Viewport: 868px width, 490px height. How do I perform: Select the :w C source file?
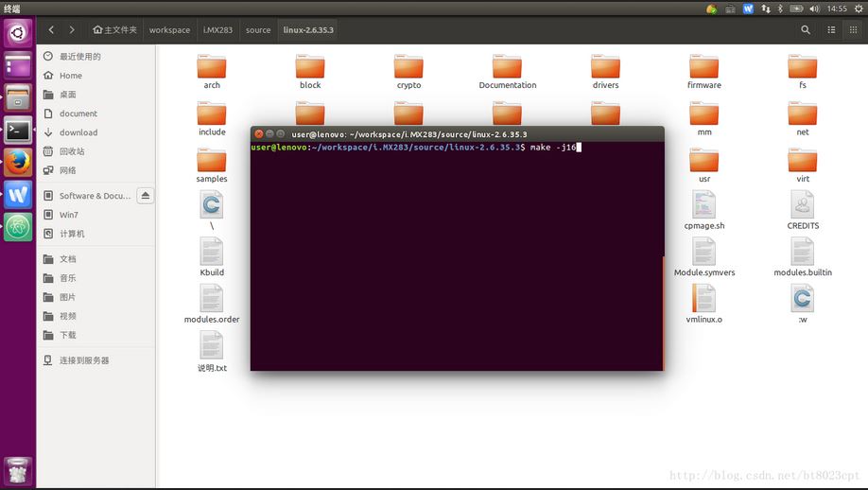[x=803, y=304]
